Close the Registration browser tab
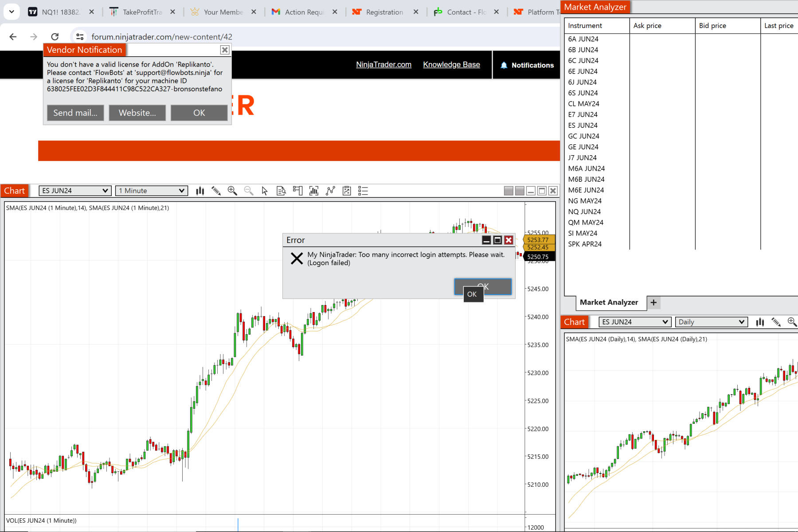The image size is (798, 532). 416,12
